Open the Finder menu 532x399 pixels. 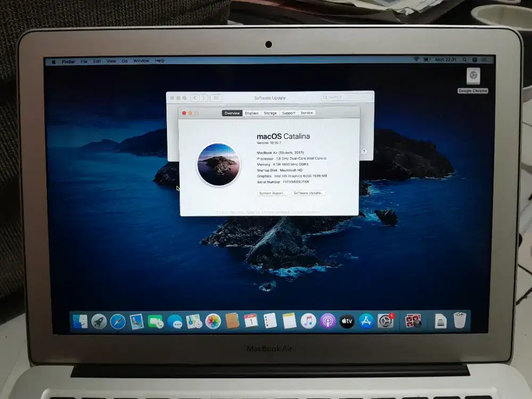coord(69,62)
